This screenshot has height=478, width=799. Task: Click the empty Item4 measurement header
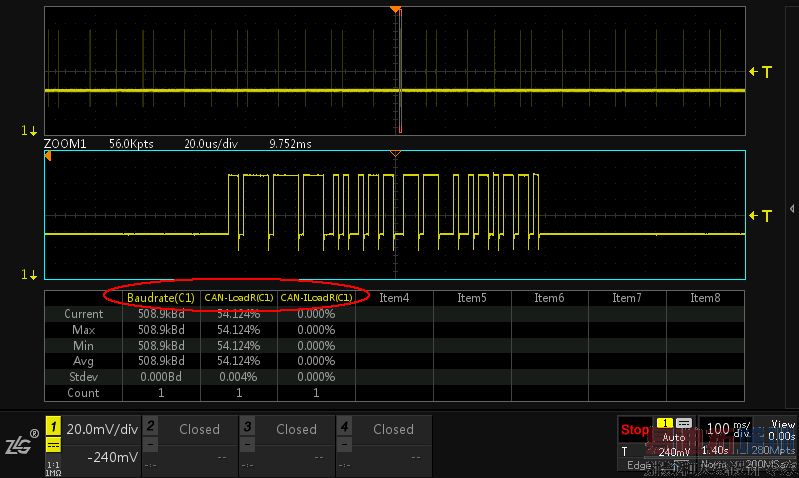coord(394,298)
